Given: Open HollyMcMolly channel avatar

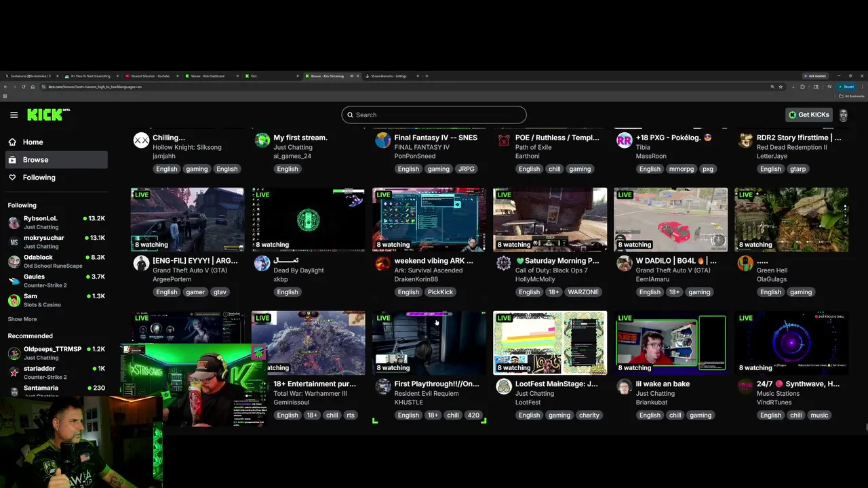Looking at the screenshot, I should tap(503, 263).
